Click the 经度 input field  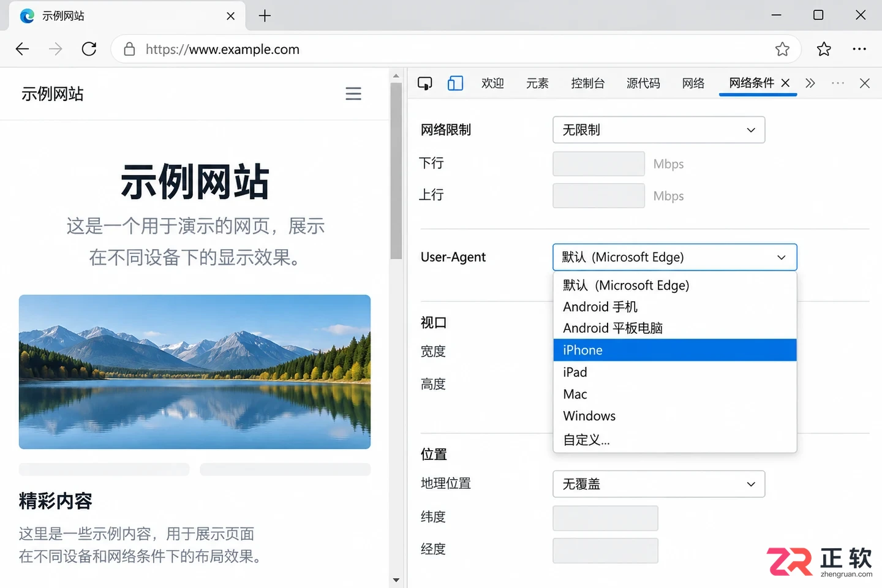pyautogui.click(x=605, y=551)
